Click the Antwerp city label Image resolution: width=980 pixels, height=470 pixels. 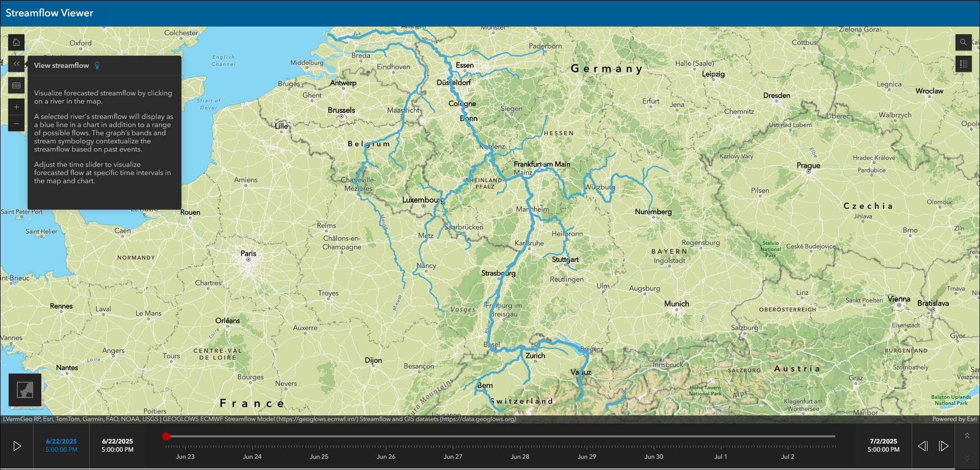pos(343,83)
